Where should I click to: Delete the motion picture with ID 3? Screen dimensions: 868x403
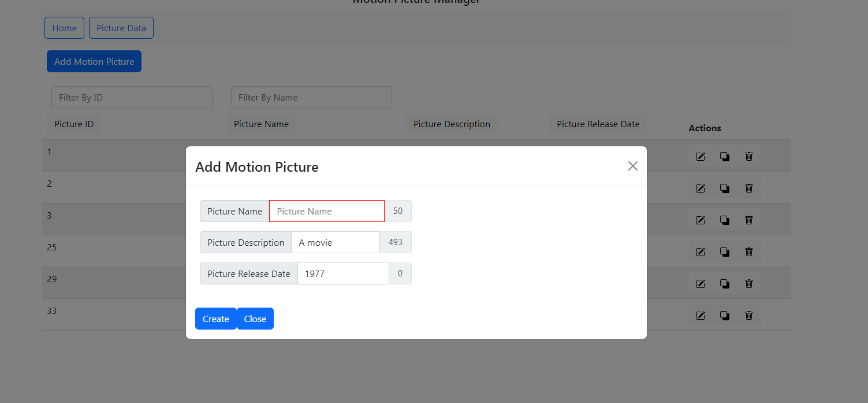(x=748, y=220)
